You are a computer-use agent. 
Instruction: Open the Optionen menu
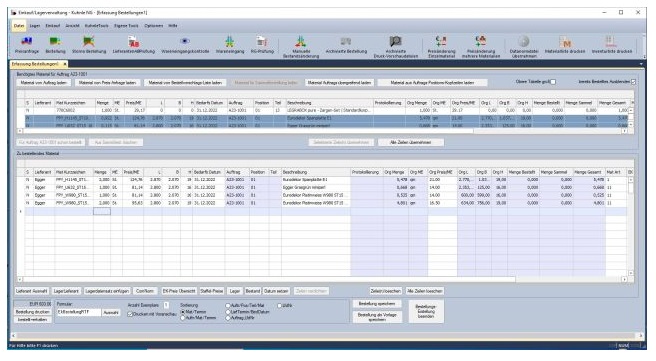pos(154,26)
